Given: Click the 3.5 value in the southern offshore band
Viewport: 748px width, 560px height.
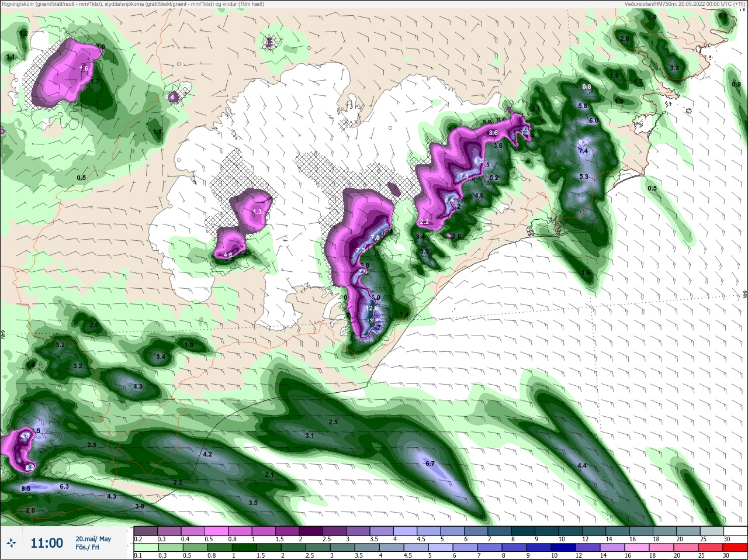Looking at the screenshot, I should 253,503.
